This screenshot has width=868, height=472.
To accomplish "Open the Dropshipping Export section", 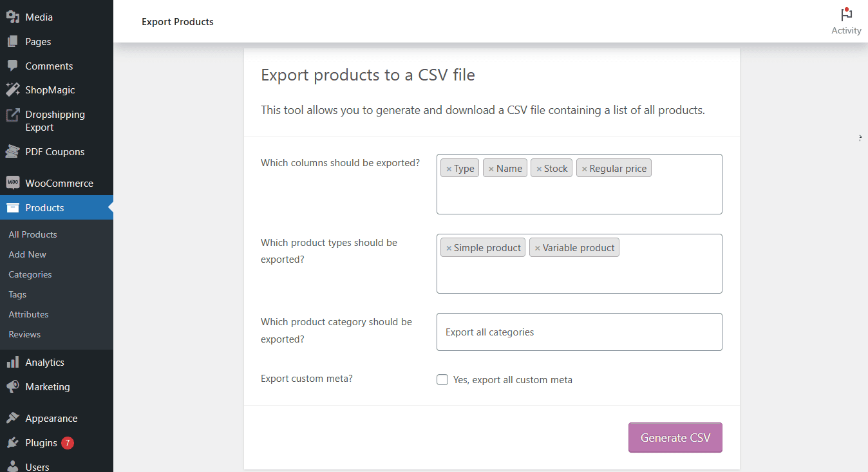I will tap(12, 115).
